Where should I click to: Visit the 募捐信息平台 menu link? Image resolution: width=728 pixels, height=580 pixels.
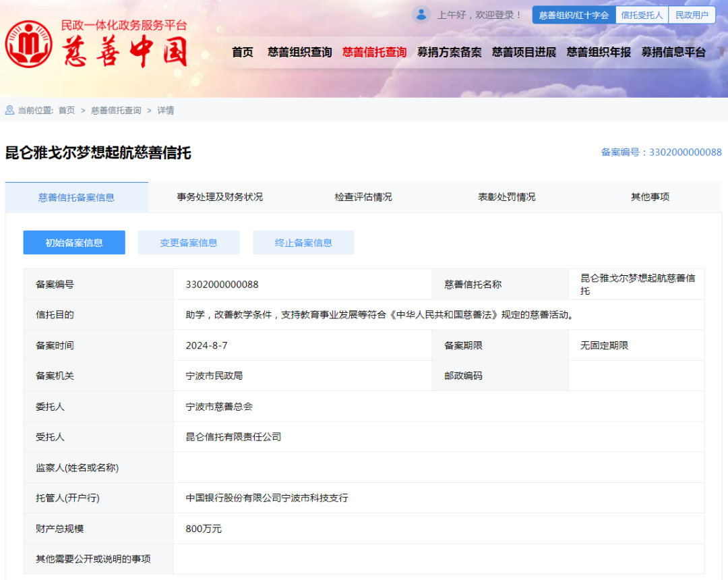(673, 52)
